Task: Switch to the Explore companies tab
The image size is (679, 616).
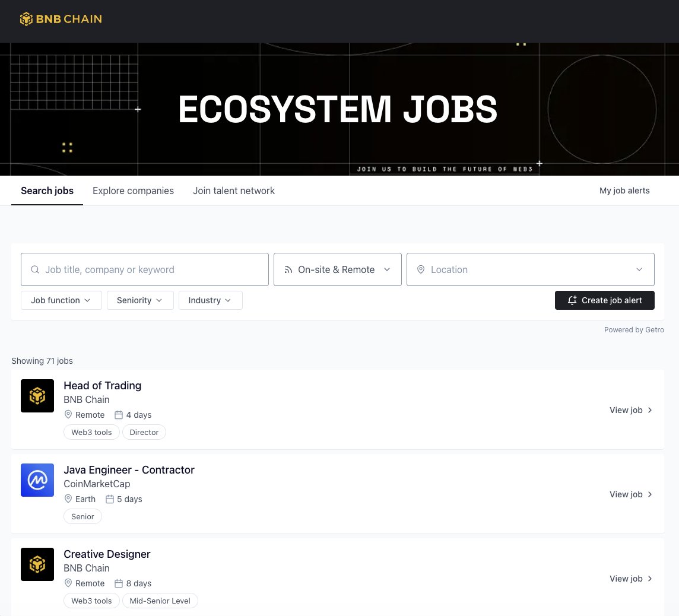Action: [x=134, y=191]
